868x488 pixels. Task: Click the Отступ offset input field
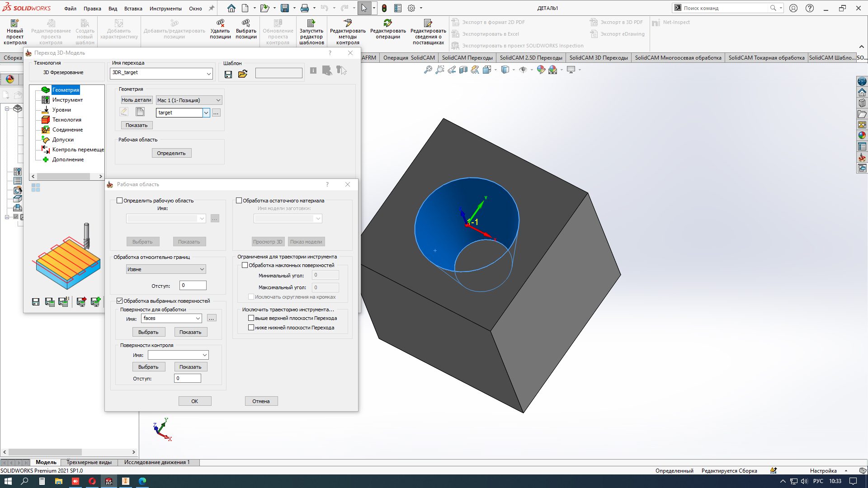[193, 286]
